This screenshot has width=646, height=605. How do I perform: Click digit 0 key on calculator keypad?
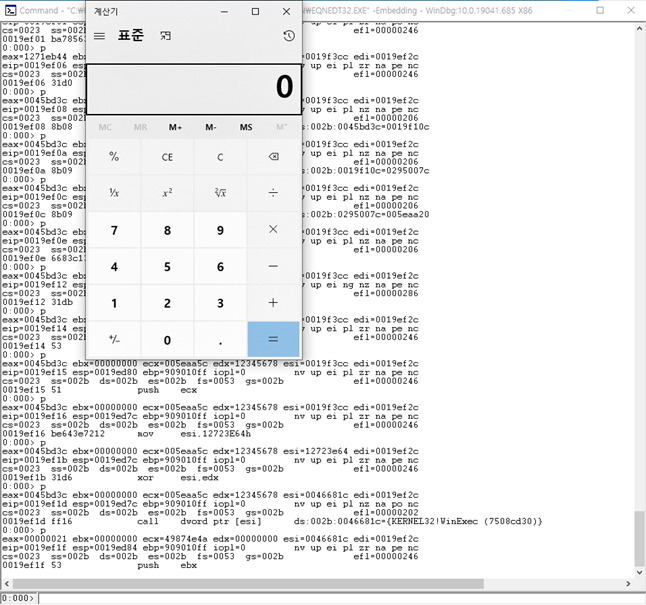pos(167,339)
